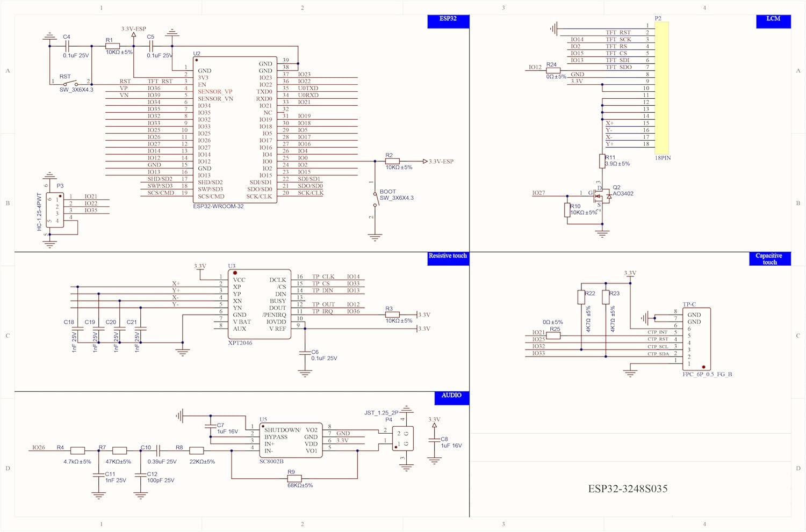This screenshot has width=806, height=532.
Task: Select the ESP32-WROOM-32 chip U2
Action: pyautogui.click(x=235, y=129)
